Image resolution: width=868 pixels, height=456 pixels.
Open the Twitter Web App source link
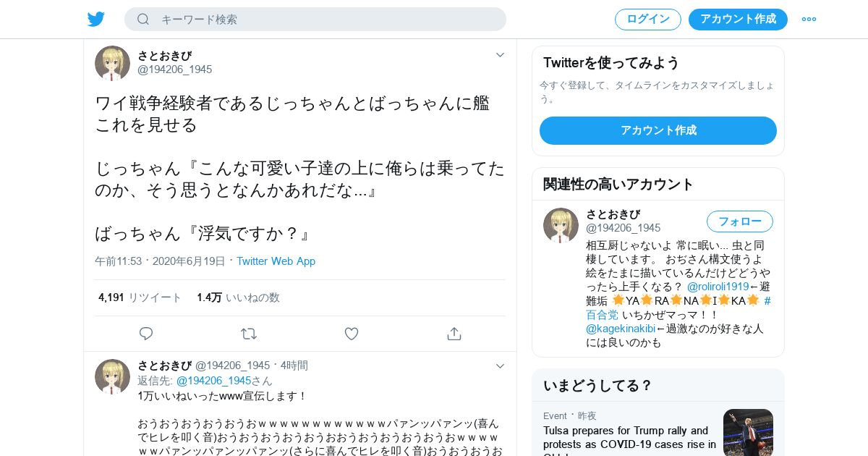pyautogui.click(x=276, y=261)
